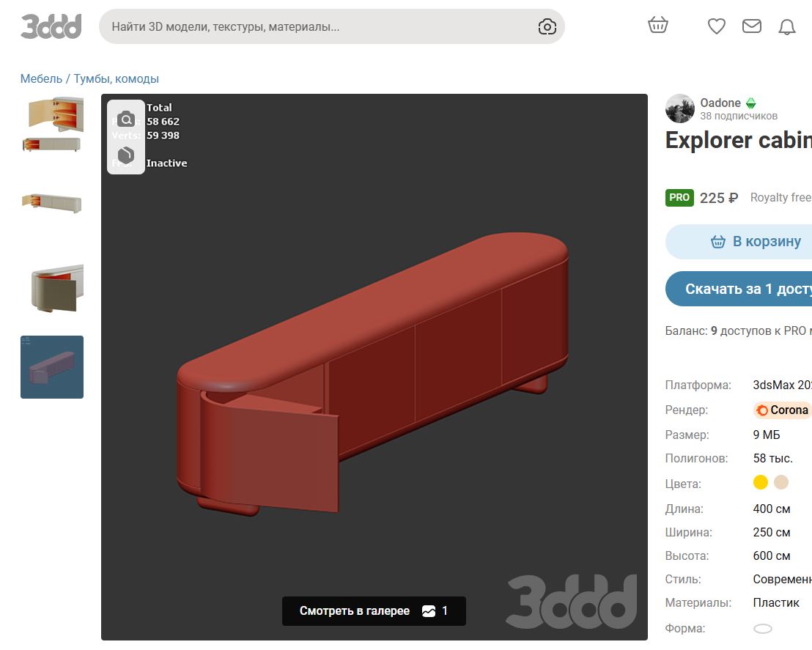Add model with В корзину button

[x=739, y=241]
